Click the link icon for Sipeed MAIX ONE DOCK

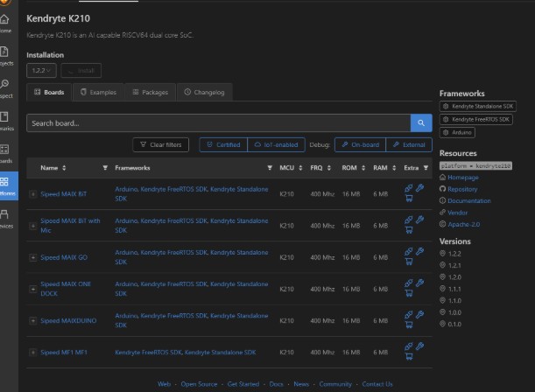point(409,283)
